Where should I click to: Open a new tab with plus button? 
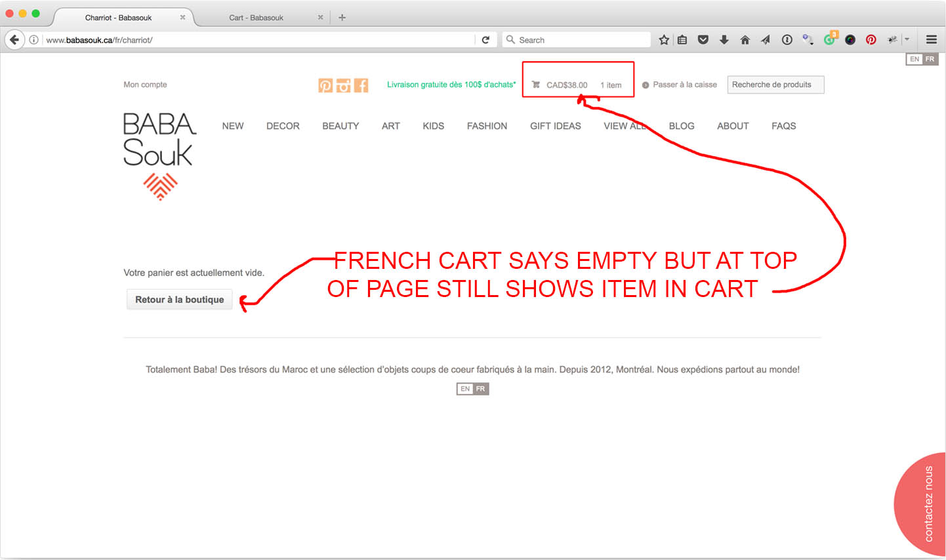point(342,18)
